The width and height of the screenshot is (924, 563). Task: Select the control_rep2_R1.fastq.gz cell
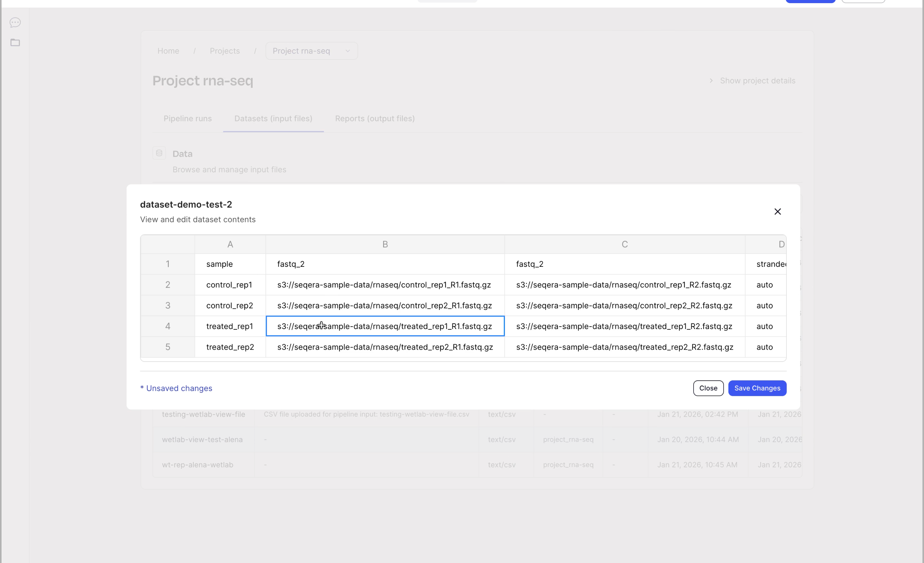coord(385,306)
